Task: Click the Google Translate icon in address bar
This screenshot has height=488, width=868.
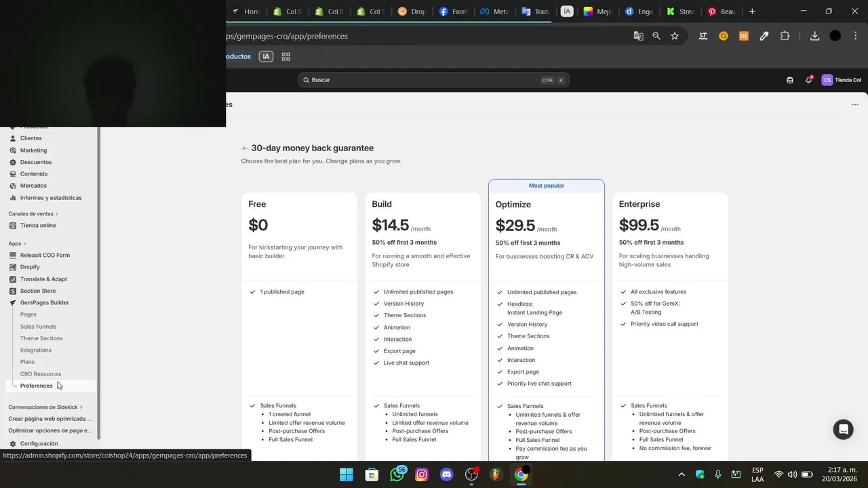Action: point(638,36)
